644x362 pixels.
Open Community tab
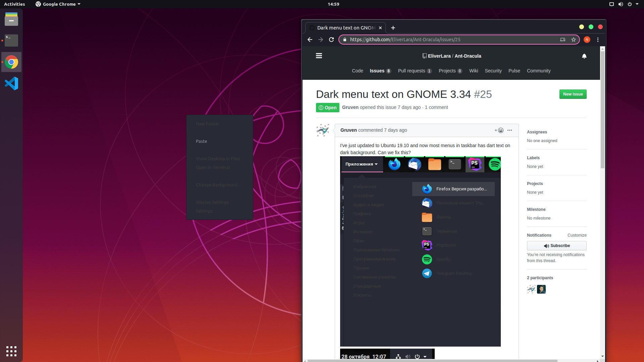point(539,71)
